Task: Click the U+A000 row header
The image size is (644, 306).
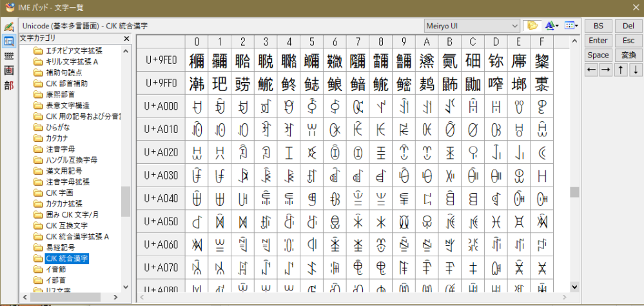Action: (x=161, y=106)
